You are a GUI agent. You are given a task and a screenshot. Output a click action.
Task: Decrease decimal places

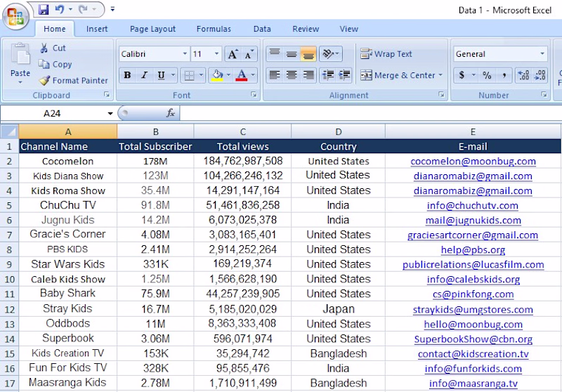click(x=540, y=75)
